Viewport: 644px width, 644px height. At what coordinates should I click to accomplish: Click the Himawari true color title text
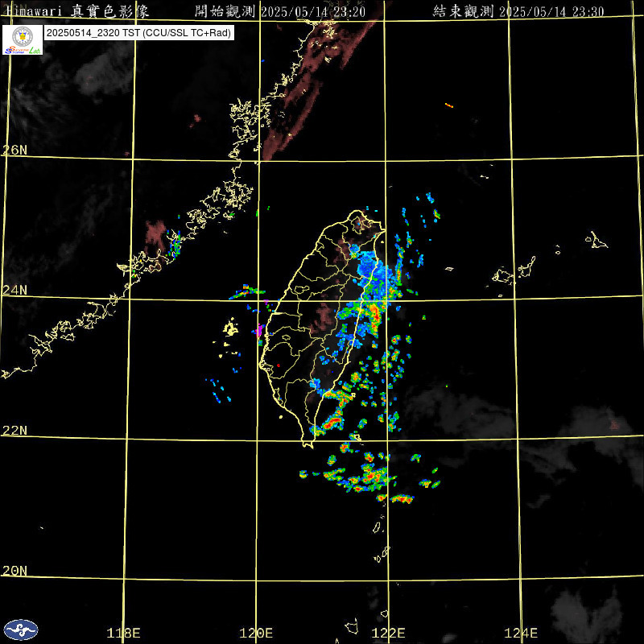76,11
